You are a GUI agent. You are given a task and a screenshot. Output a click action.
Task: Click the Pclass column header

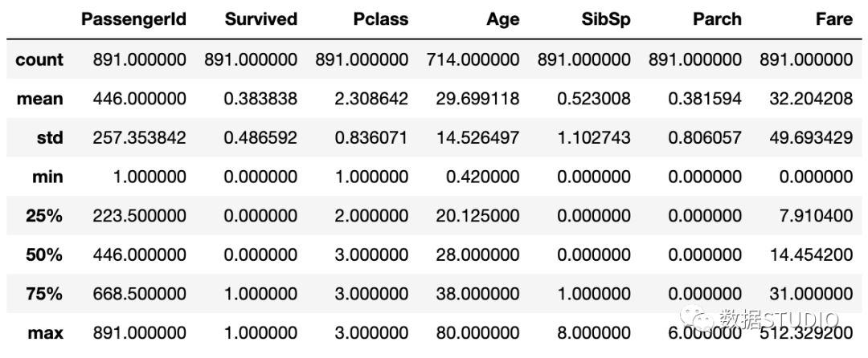pos(381,19)
